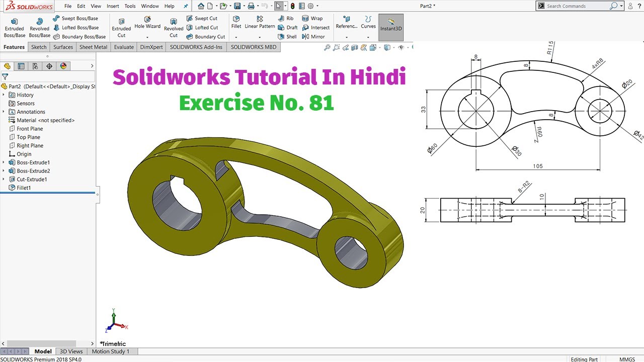644x362 pixels.
Task: Click the Extruded Boss/Base tool
Action: tap(15, 28)
